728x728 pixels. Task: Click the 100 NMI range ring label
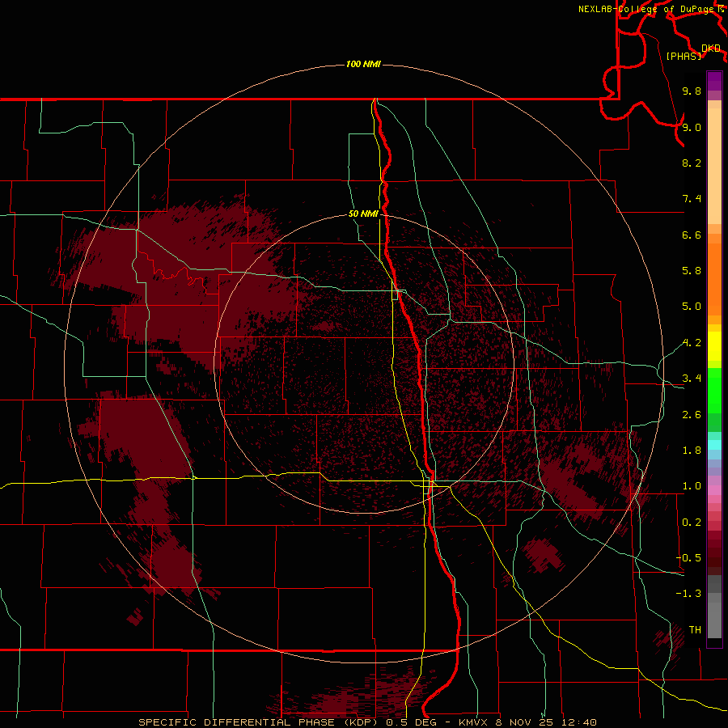[x=363, y=64]
